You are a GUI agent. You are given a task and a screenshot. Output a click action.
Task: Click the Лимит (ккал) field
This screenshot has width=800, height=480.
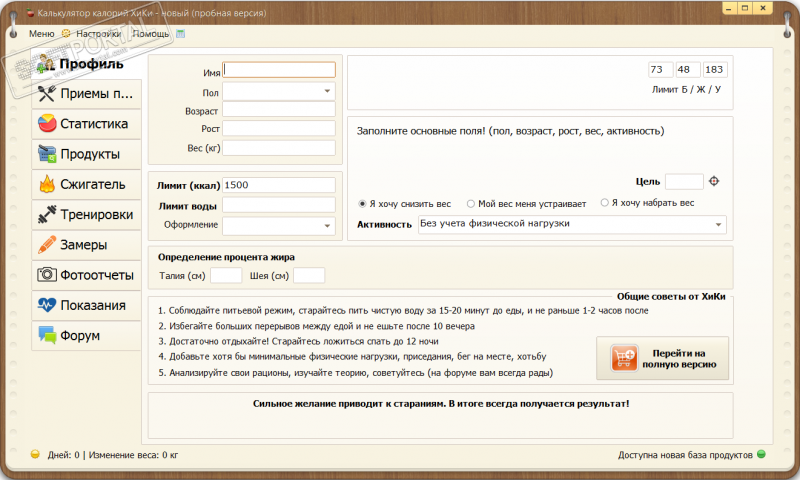pos(279,185)
